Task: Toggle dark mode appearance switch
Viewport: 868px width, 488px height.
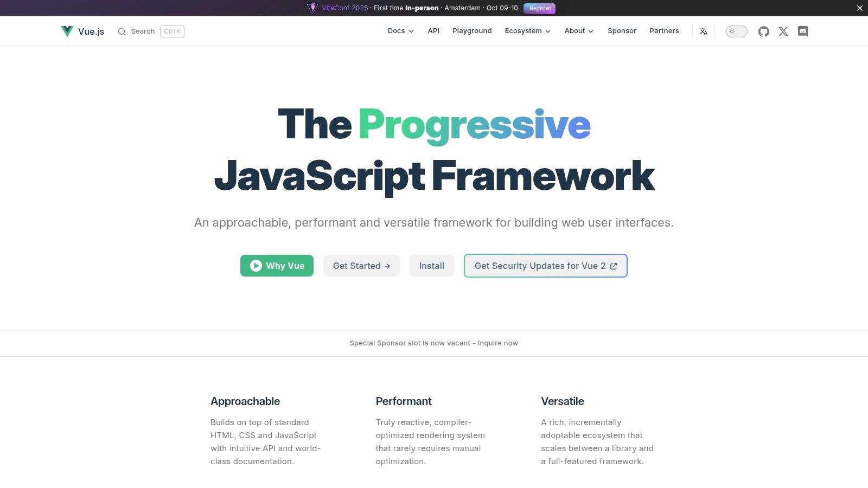Action: (x=737, y=31)
